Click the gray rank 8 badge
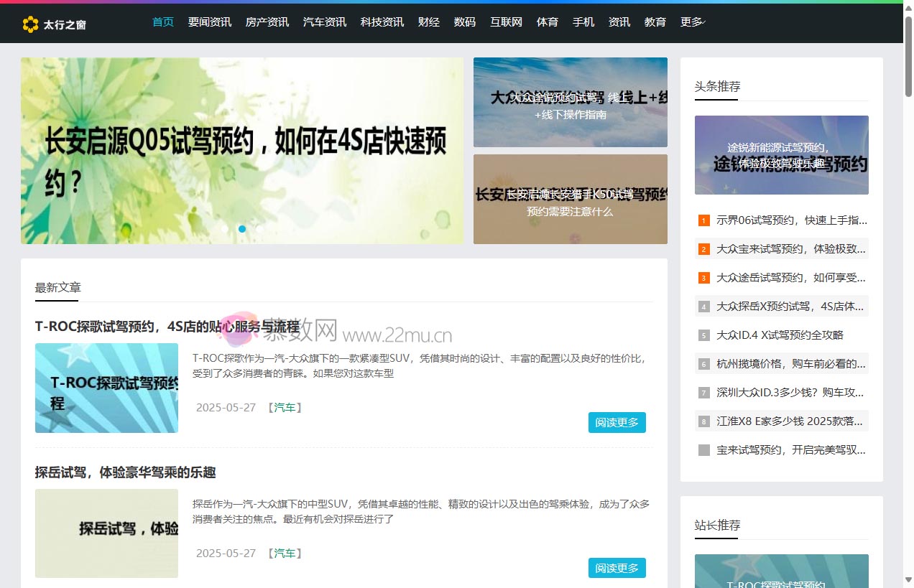Screen dimensions: 914x588 (703, 421)
